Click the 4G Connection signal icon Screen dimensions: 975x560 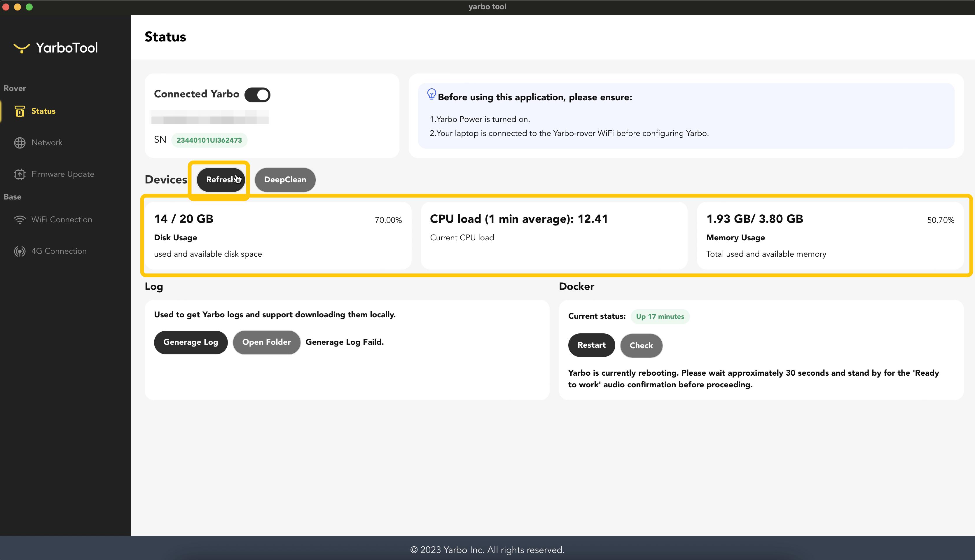tap(20, 251)
